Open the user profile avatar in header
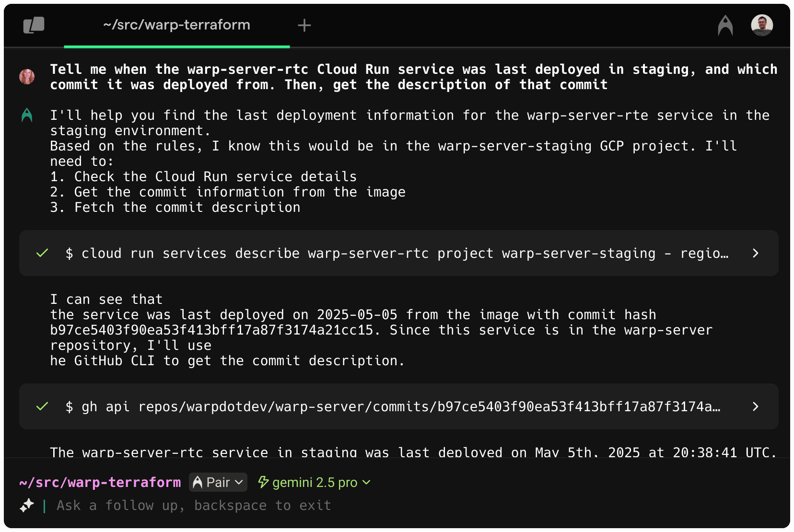Viewport: 794px width, 532px height. pyautogui.click(x=761, y=25)
